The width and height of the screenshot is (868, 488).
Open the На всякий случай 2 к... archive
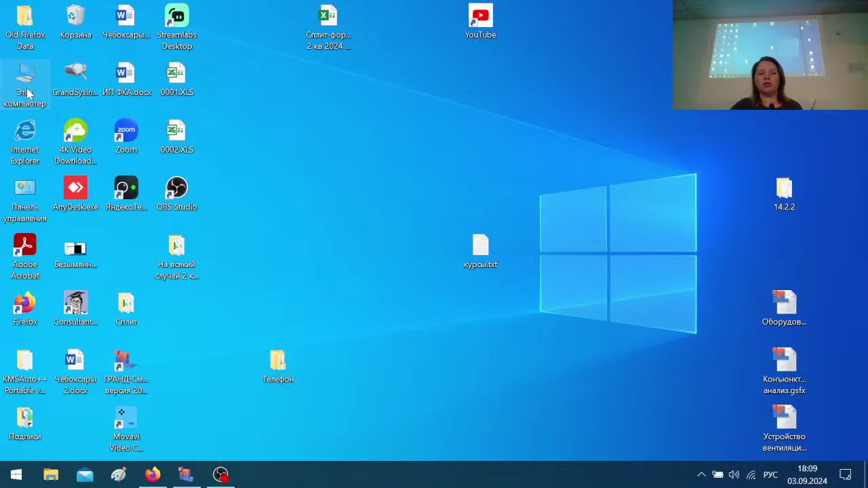177,258
